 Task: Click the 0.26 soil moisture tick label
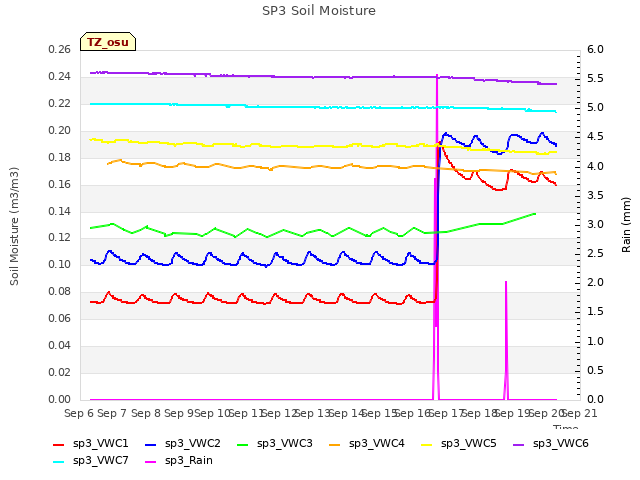click(60, 50)
